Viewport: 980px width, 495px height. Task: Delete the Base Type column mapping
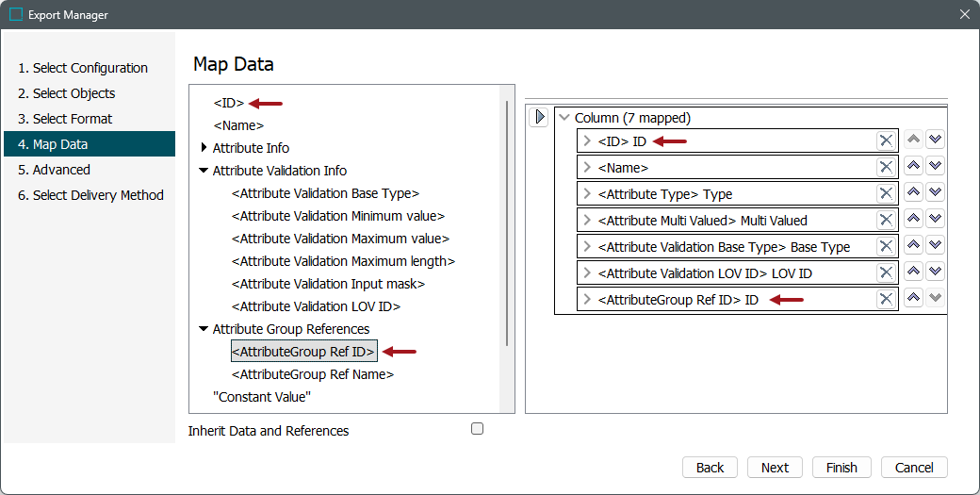pyautogui.click(x=886, y=246)
